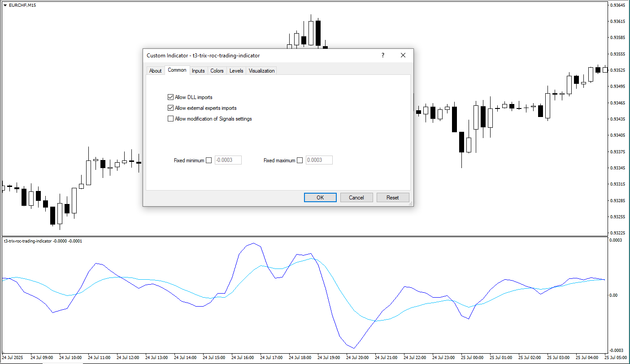
Task: Tick the Fixed minimum checkbox
Action: click(209, 160)
